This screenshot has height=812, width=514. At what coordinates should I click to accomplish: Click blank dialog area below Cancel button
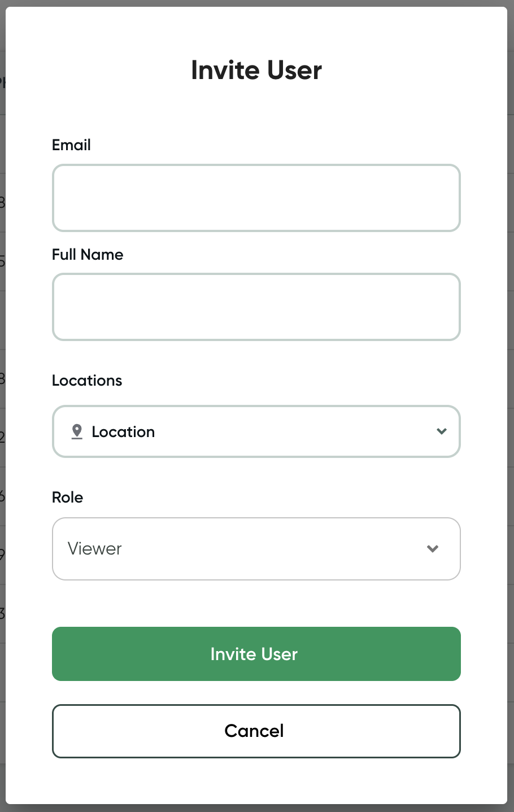[x=256, y=781]
